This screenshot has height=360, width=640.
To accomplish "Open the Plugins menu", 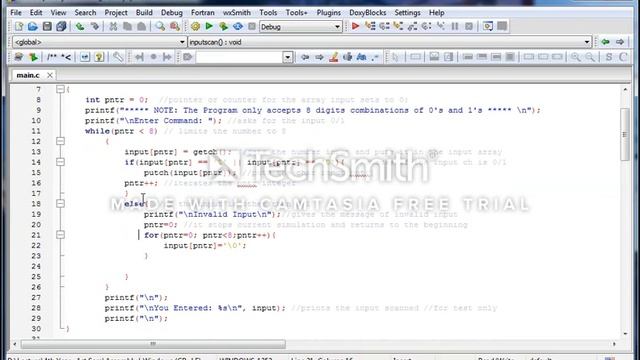I will (329, 13).
